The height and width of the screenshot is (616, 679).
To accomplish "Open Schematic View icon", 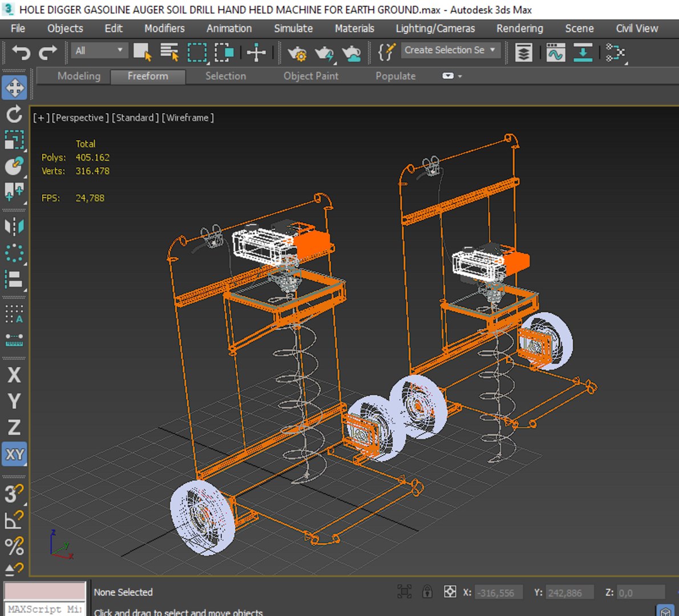I will click(x=615, y=53).
